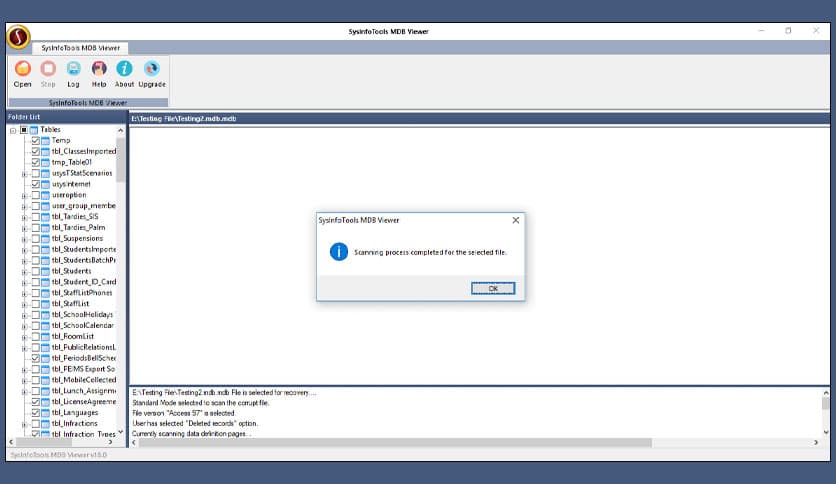Image resolution: width=836 pixels, height=484 pixels.
Task: Click the log panel scroll right arrow
Action: [x=816, y=442]
